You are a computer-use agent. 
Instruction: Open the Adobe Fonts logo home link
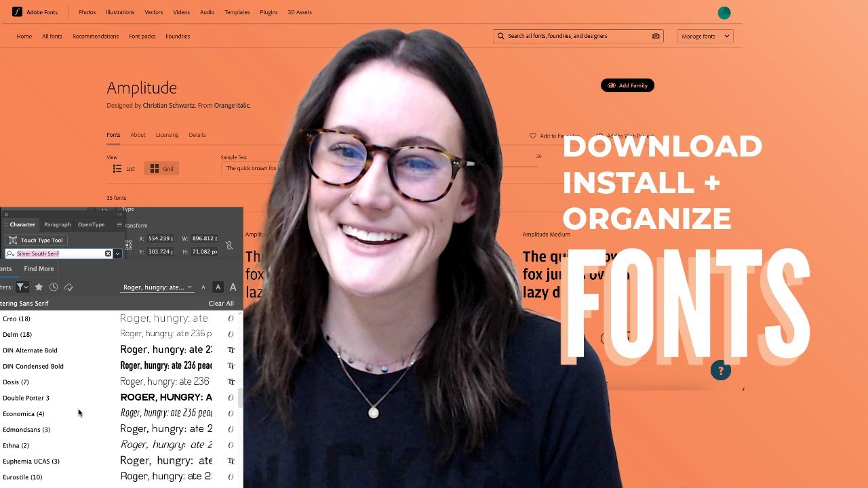[x=35, y=12]
